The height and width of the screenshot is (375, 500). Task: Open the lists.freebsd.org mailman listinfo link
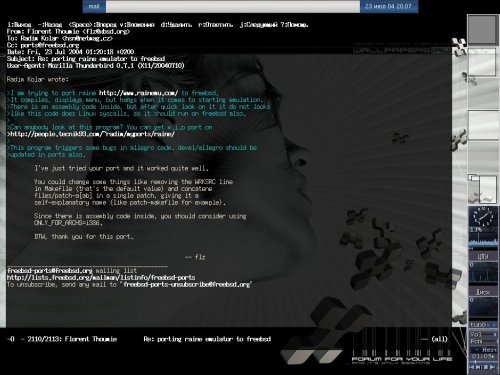(101, 277)
